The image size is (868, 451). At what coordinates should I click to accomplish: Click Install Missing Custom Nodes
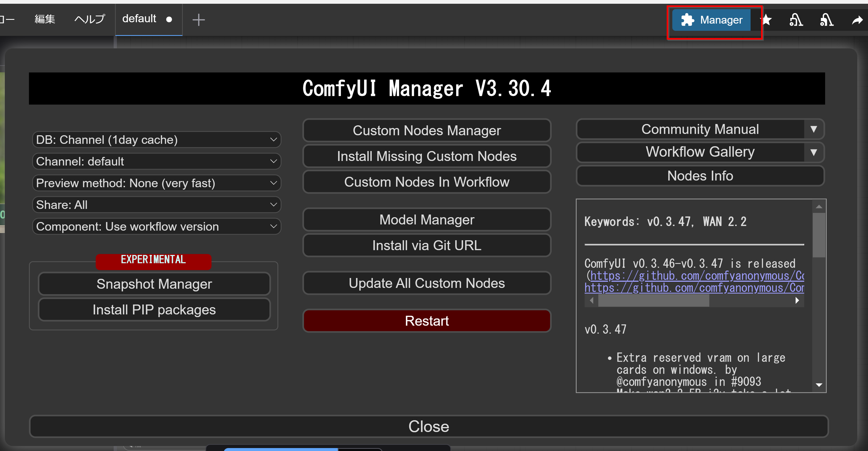coord(426,156)
